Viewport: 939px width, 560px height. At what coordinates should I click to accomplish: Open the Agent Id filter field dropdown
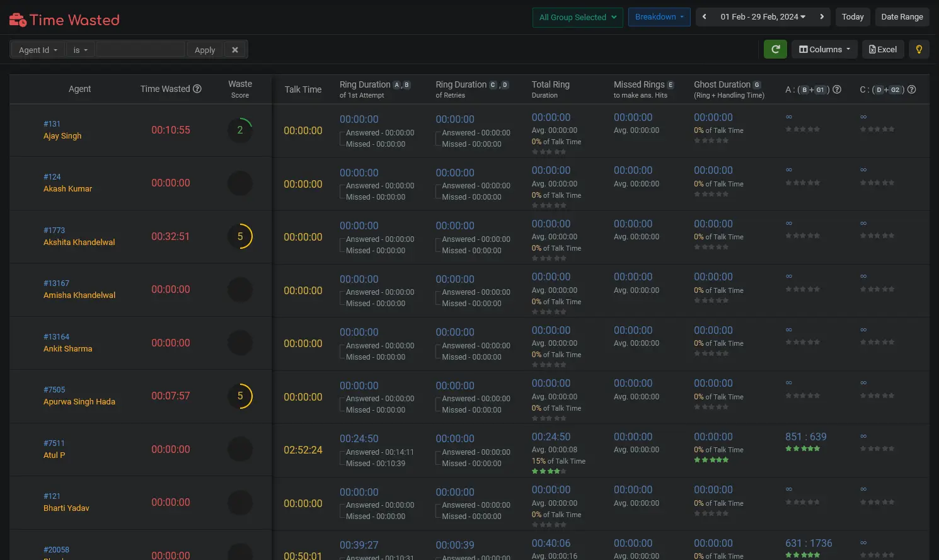point(38,50)
